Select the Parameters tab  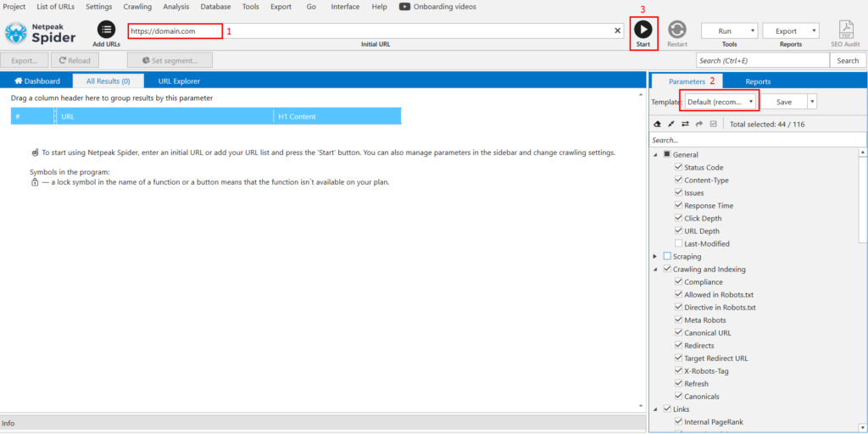(x=687, y=81)
